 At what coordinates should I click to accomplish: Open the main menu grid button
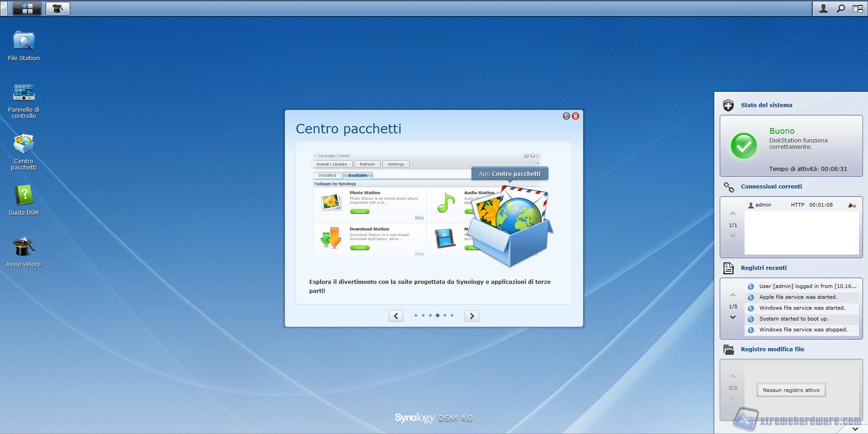click(x=27, y=9)
